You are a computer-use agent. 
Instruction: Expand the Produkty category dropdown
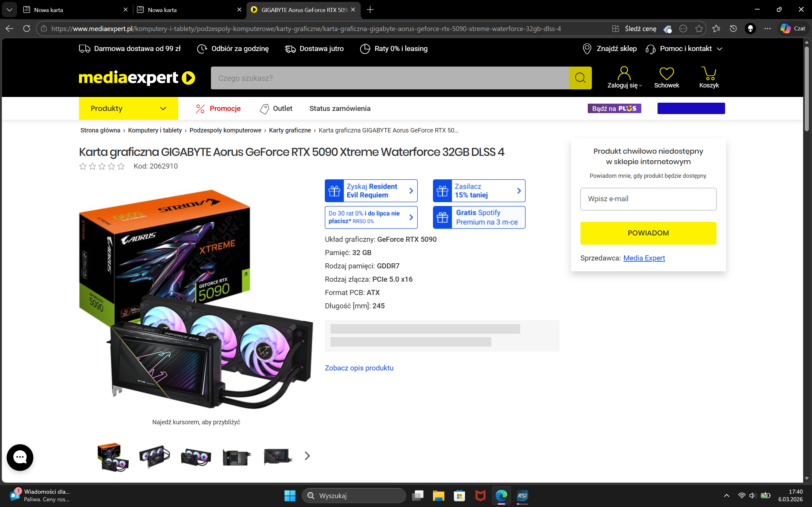click(128, 108)
